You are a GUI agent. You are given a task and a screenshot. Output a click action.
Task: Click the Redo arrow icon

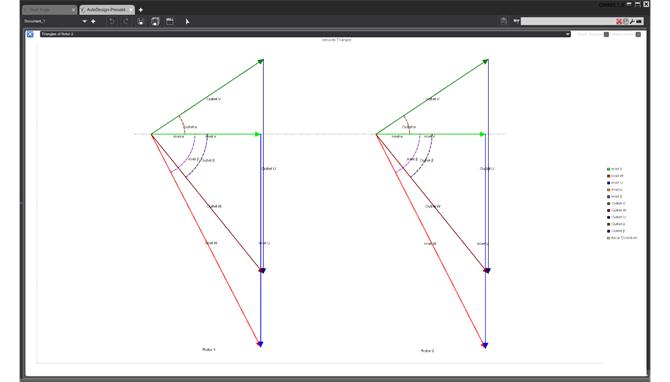pyautogui.click(x=126, y=21)
